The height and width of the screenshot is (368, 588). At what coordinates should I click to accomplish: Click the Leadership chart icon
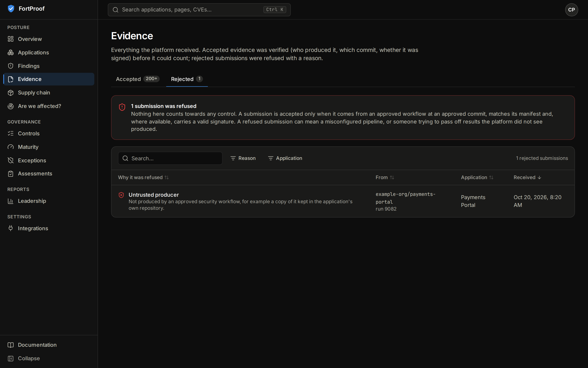pos(10,201)
